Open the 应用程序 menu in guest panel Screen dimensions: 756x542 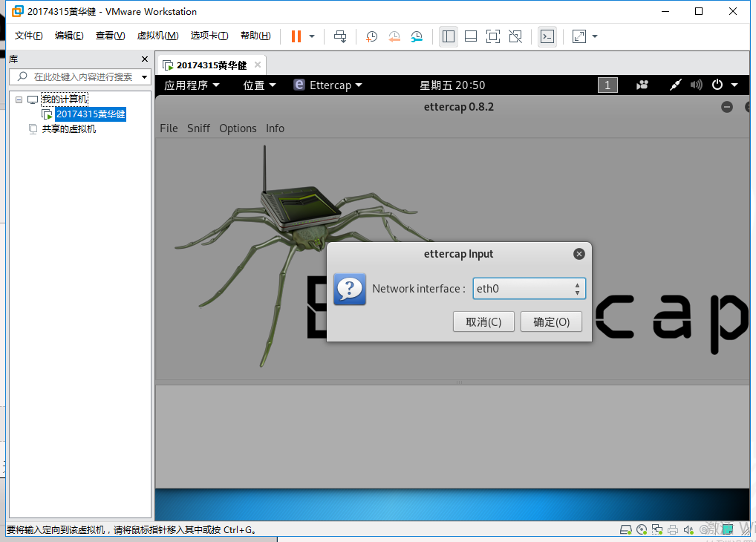pyautogui.click(x=192, y=85)
